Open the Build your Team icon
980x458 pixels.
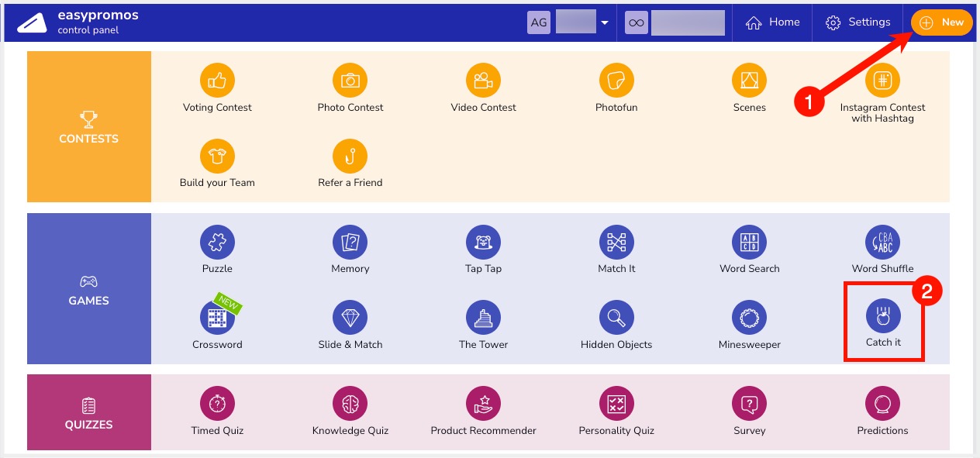(217, 156)
